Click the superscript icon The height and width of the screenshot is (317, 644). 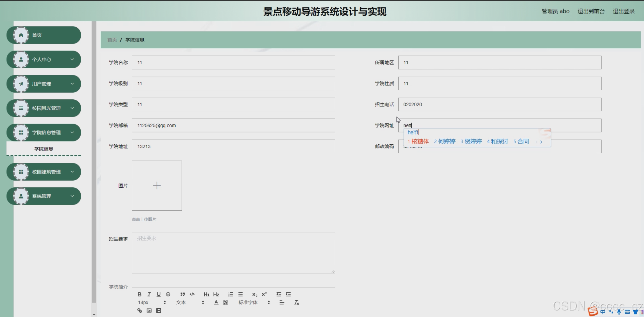pos(264,294)
